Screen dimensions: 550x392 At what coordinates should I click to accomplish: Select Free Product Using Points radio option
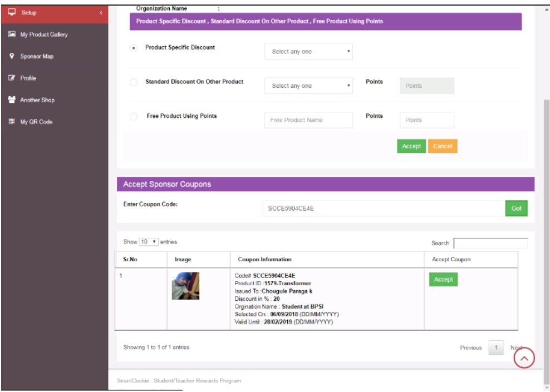click(134, 117)
